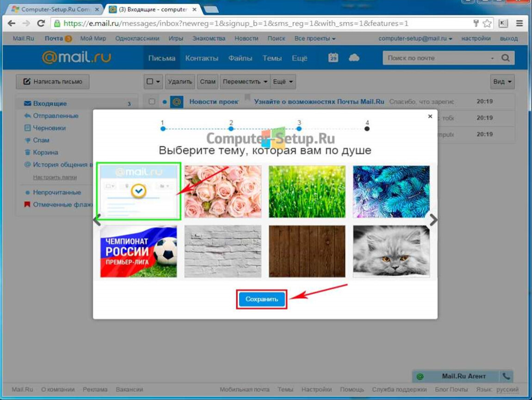
Task: Select the Чемпионат России football theme
Action: 138,251
